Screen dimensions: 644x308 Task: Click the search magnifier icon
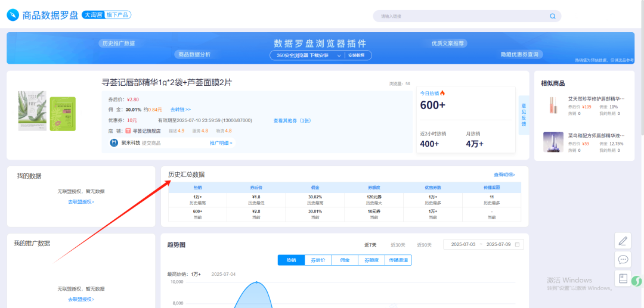tap(553, 17)
